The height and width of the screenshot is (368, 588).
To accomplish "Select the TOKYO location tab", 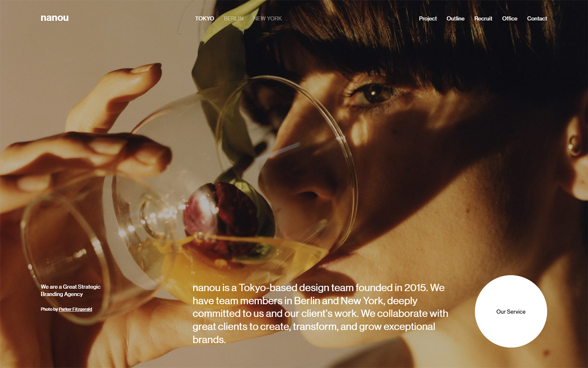I will point(204,19).
